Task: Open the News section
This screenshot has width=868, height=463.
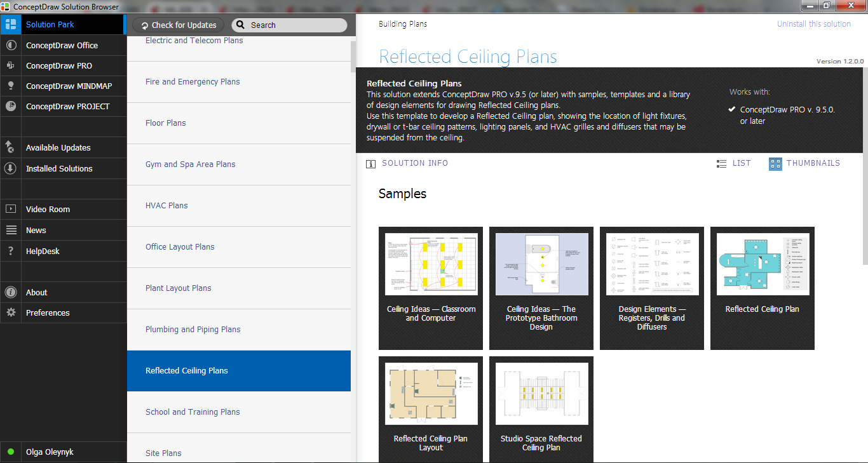Action: point(36,230)
